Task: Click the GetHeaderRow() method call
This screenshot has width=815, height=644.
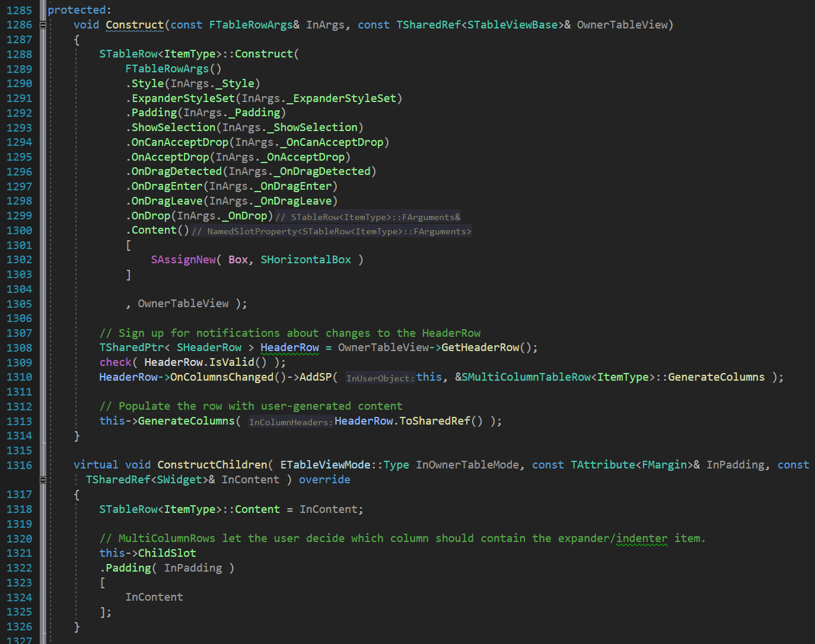Action: [486, 347]
